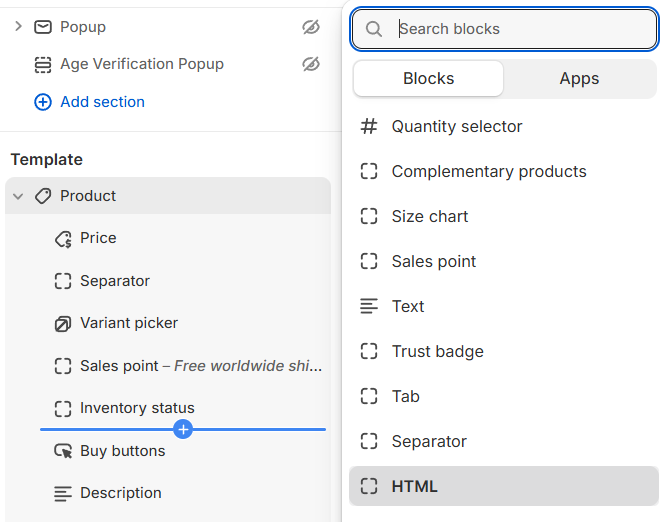Click the blue plus insert-block icon
Viewport: 665px width, 522px height.
[183, 429]
